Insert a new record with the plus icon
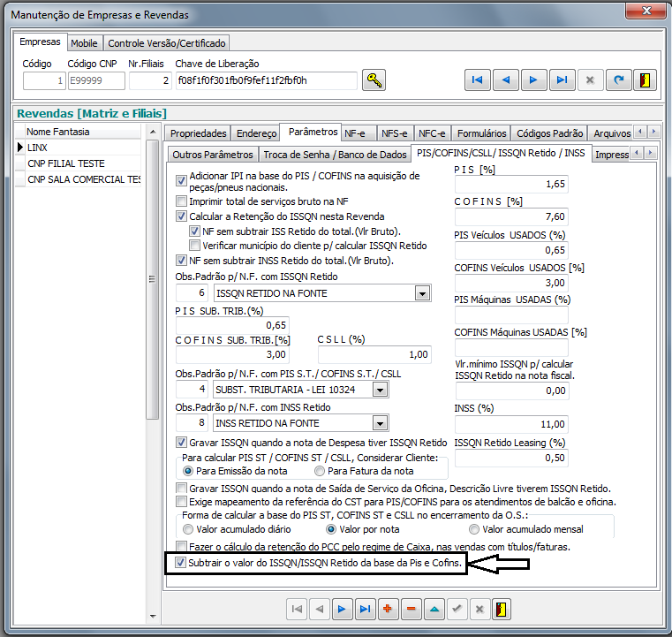672x637 pixels. 389,609
